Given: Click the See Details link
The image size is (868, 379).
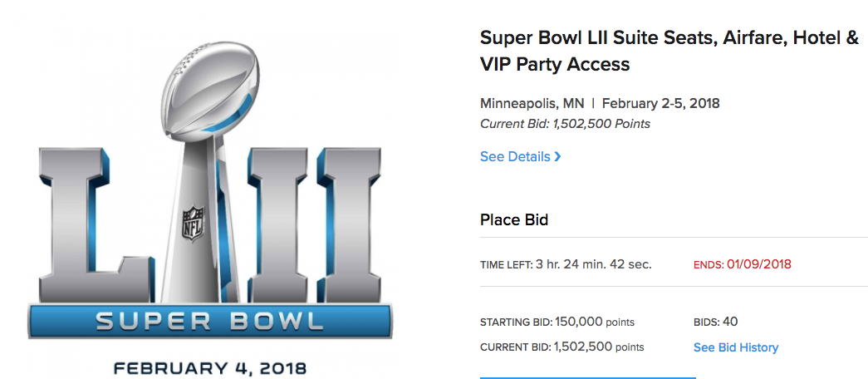Looking at the screenshot, I should 515,156.
